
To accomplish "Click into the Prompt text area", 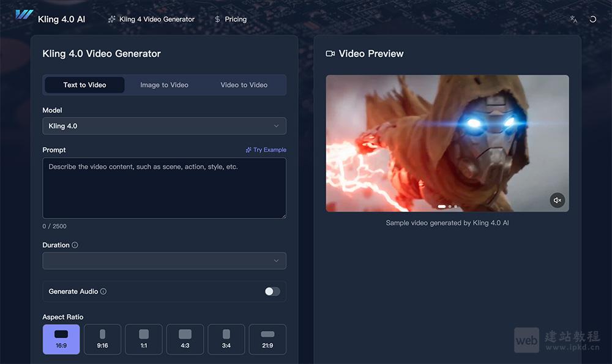I will coord(164,188).
